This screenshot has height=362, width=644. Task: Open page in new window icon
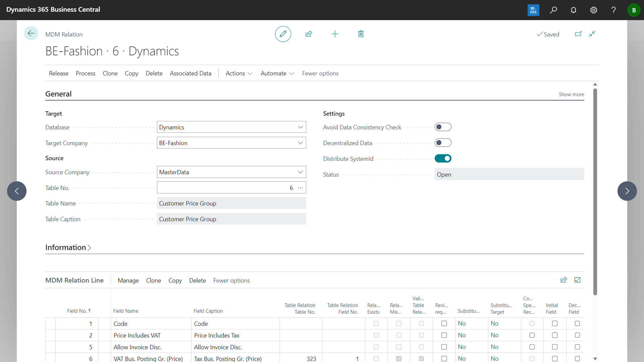pyautogui.click(x=578, y=34)
